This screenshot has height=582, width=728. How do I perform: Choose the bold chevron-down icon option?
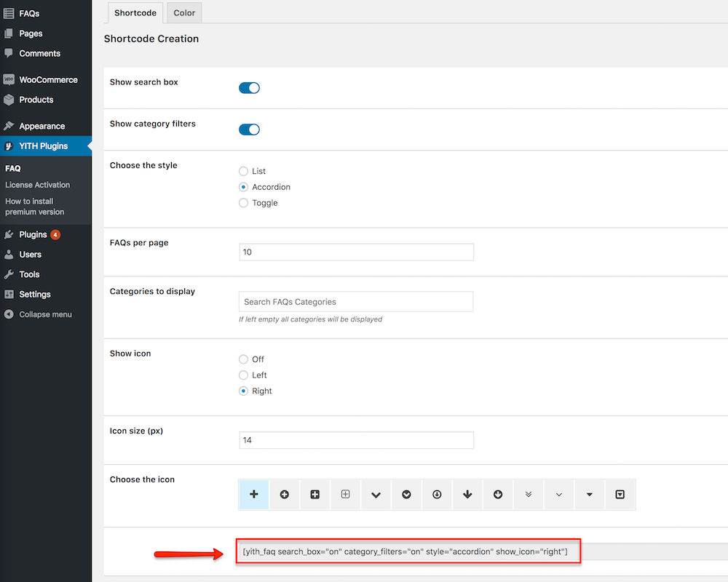(376, 494)
